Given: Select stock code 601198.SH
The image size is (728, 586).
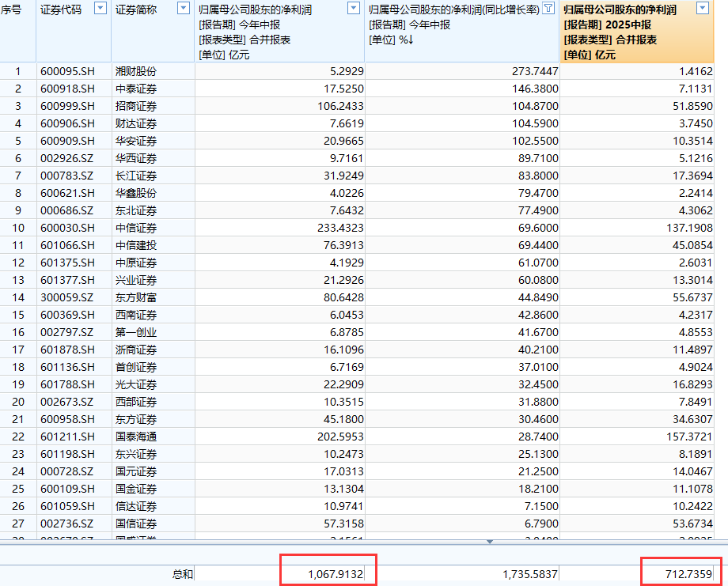Looking at the screenshot, I should tap(67, 454).
